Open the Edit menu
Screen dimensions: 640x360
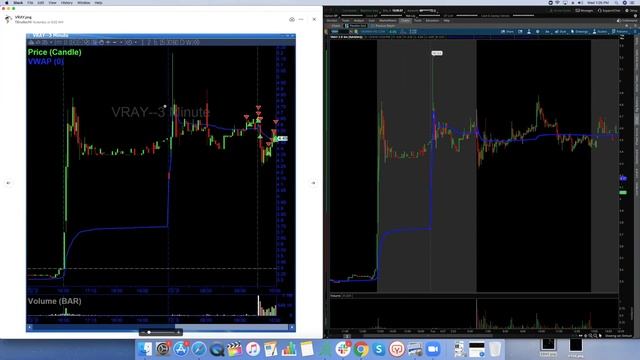click(41, 2)
